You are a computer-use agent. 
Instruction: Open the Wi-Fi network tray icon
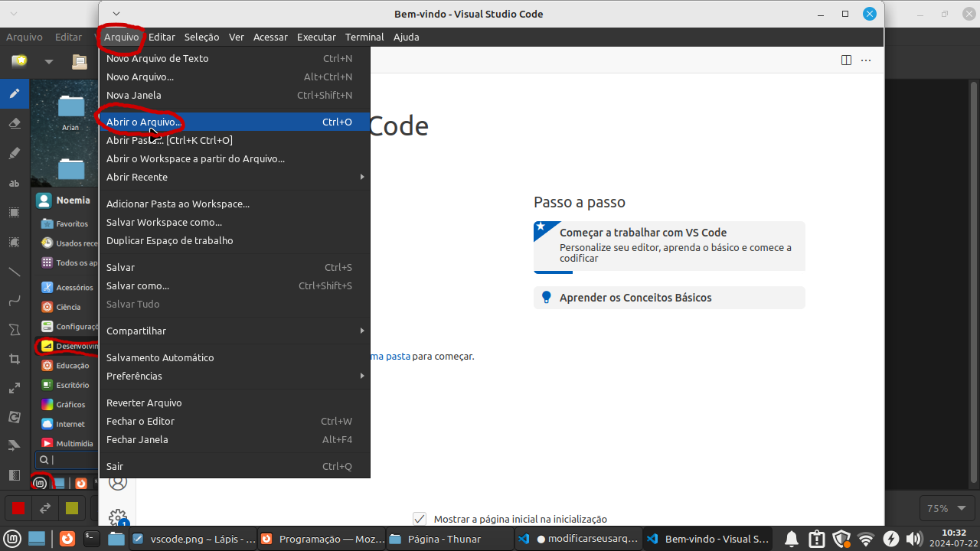coord(866,539)
